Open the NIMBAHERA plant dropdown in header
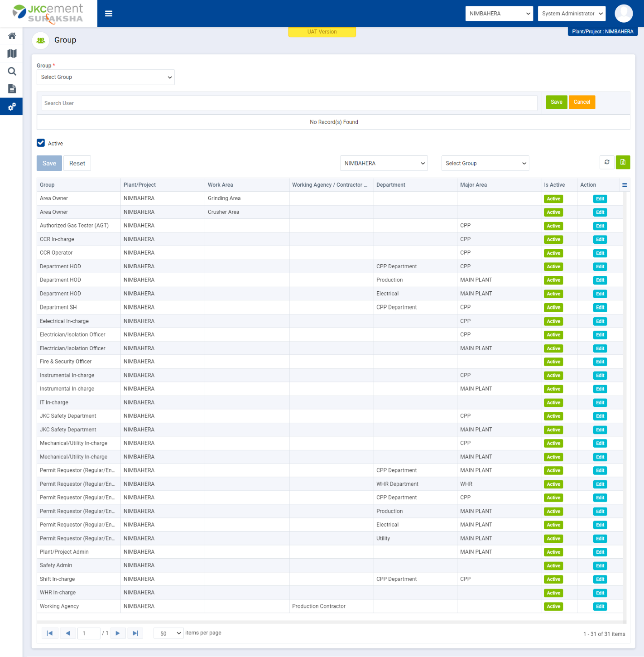644x657 pixels. click(x=500, y=14)
